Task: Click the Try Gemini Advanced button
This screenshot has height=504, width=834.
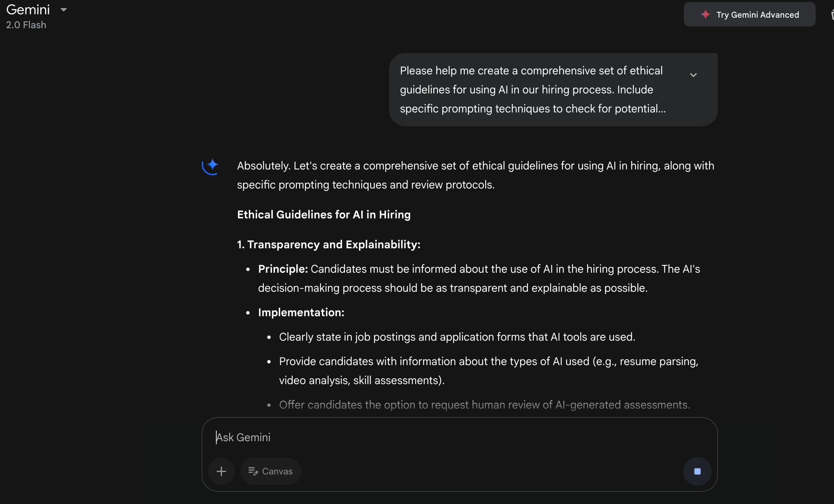Action: point(749,14)
